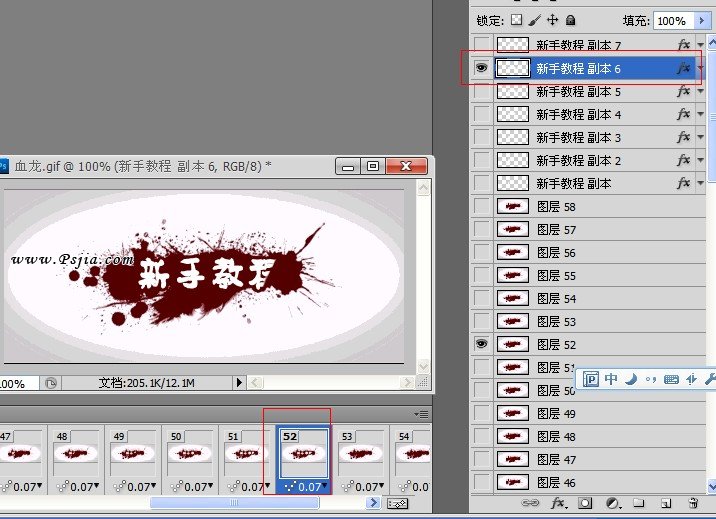Show the 图层 47 layer
Image resolution: width=716 pixels, height=519 pixels.
481,459
